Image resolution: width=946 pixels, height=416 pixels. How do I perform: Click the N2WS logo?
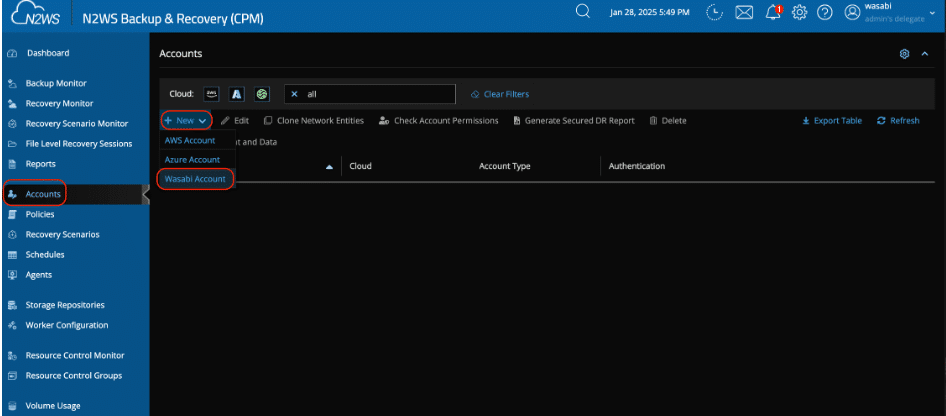pyautogui.click(x=36, y=14)
